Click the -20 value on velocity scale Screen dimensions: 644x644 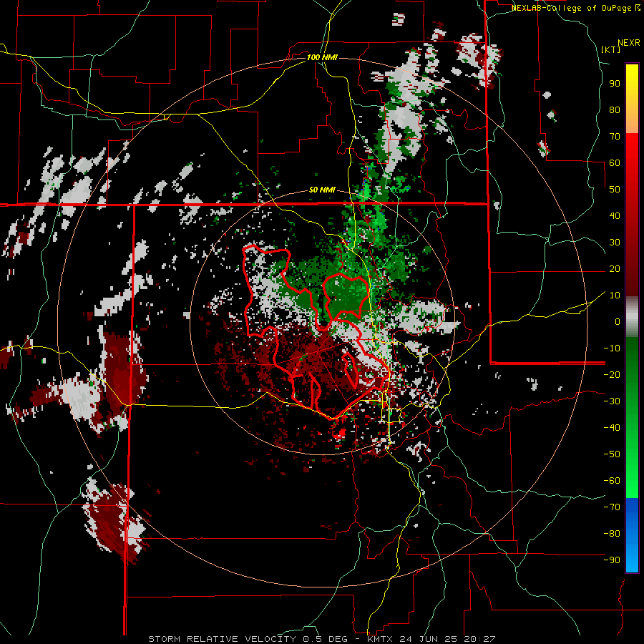pyautogui.click(x=612, y=375)
